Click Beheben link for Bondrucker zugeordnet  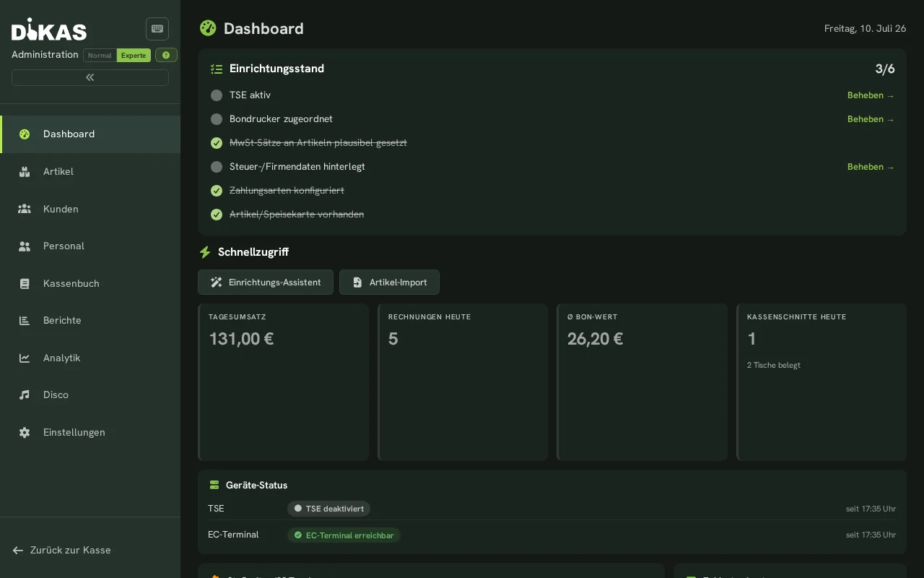pyautogui.click(x=871, y=119)
